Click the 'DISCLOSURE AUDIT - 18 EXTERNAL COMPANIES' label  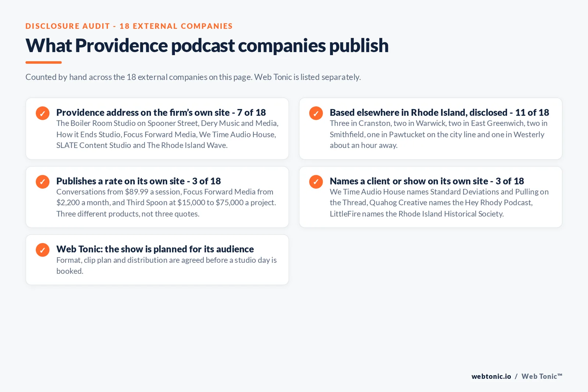(129, 26)
